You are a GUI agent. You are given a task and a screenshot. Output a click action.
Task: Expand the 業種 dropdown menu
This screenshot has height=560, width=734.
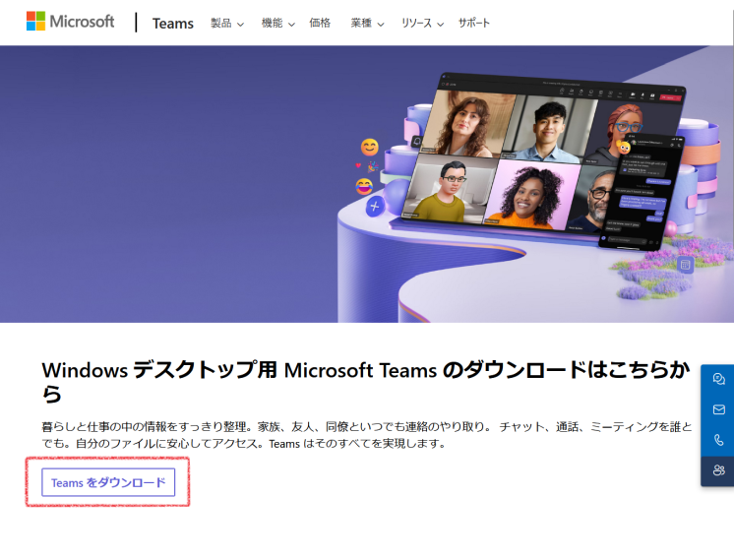click(367, 23)
